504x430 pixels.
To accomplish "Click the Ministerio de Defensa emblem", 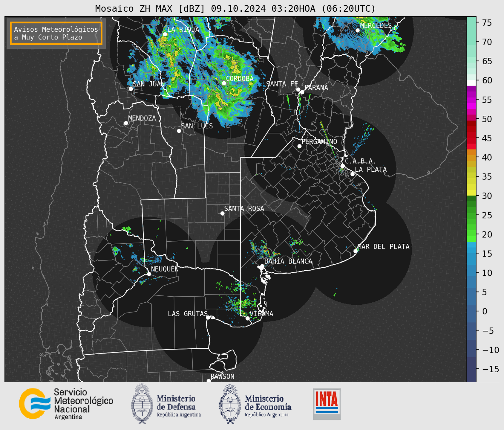I will point(142,404).
